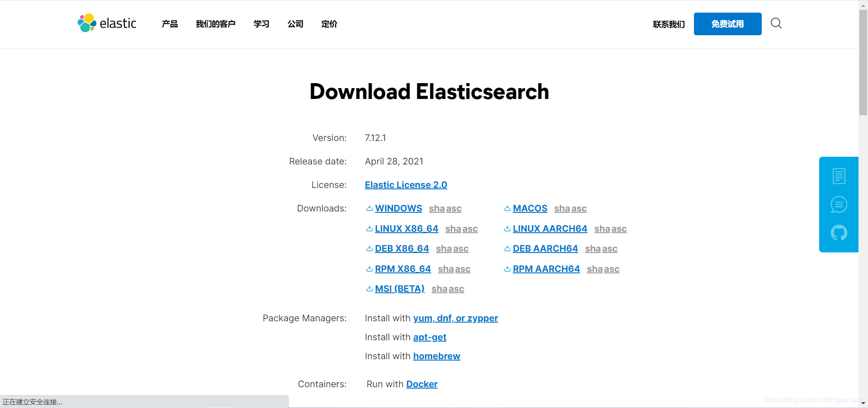The width and height of the screenshot is (868, 408).
Task: Open the elastic logo home link
Action: [x=107, y=23]
